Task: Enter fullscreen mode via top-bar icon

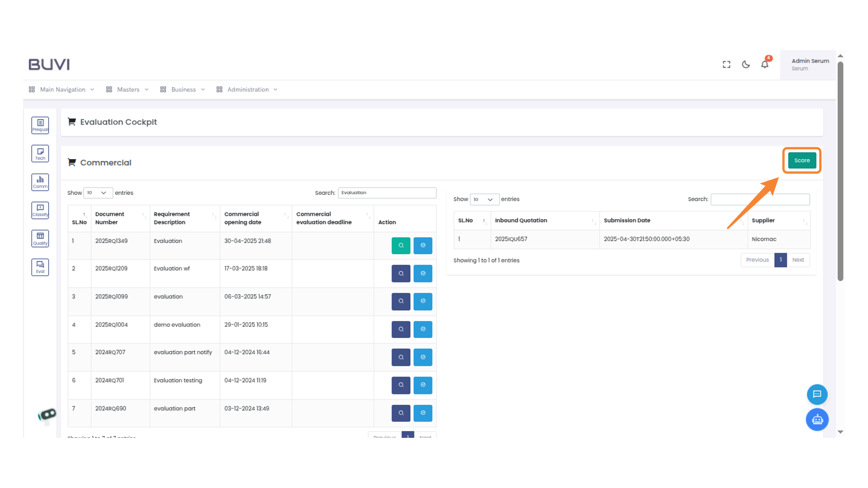Action: [726, 65]
